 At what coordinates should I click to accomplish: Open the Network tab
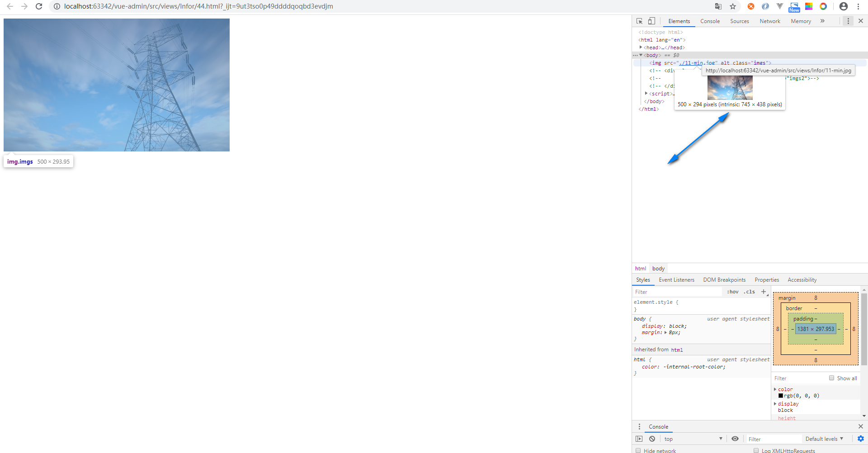770,21
